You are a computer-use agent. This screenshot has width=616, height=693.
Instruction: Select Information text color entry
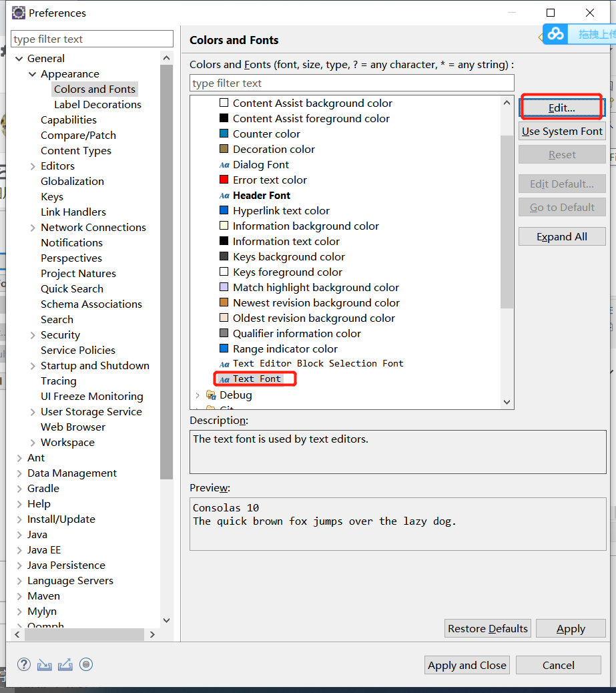click(x=286, y=241)
